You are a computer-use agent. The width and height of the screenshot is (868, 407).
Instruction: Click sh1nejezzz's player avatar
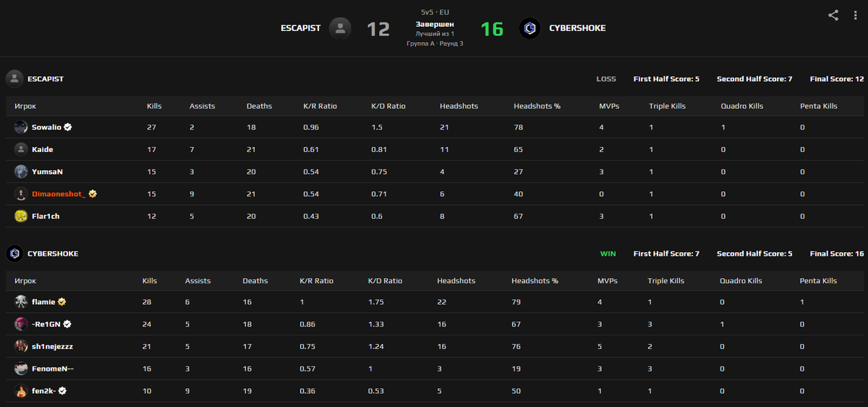pos(21,346)
